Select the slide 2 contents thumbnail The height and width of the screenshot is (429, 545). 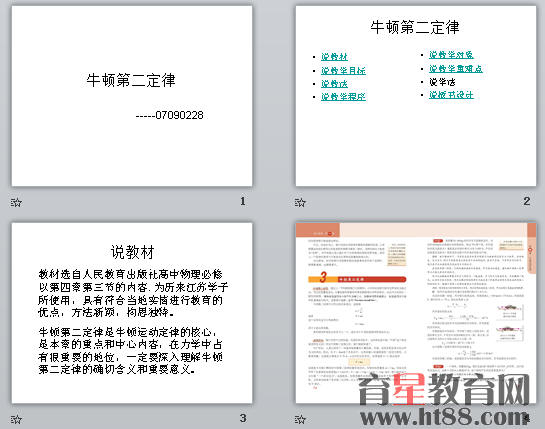pyautogui.click(x=416, y=96)
